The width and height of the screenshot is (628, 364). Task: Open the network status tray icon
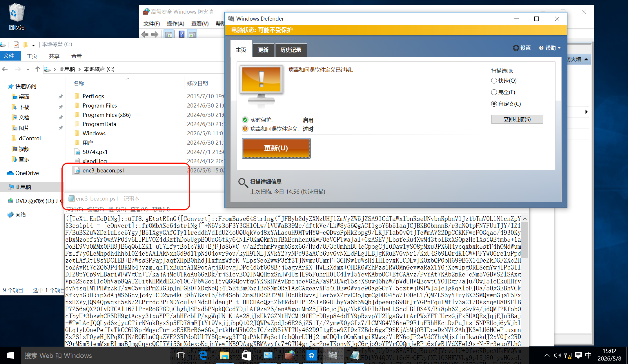568,355
